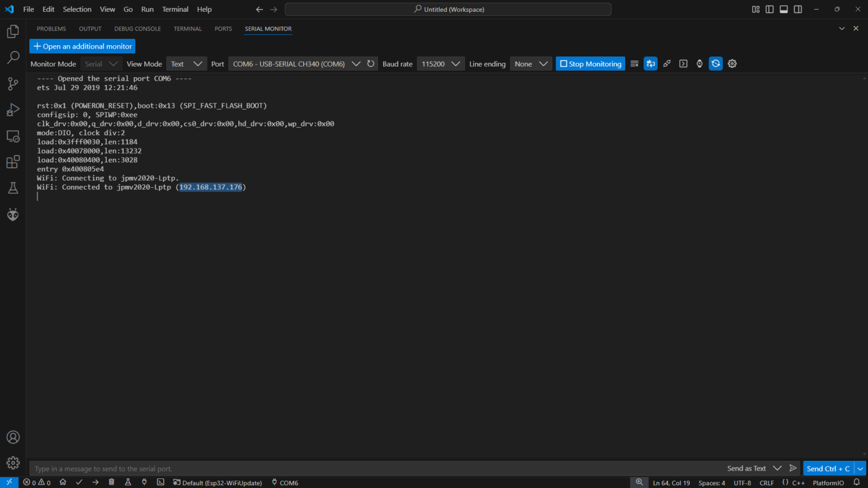Click Open an additional monitor

pyautogui.click(x=83, y=46)
